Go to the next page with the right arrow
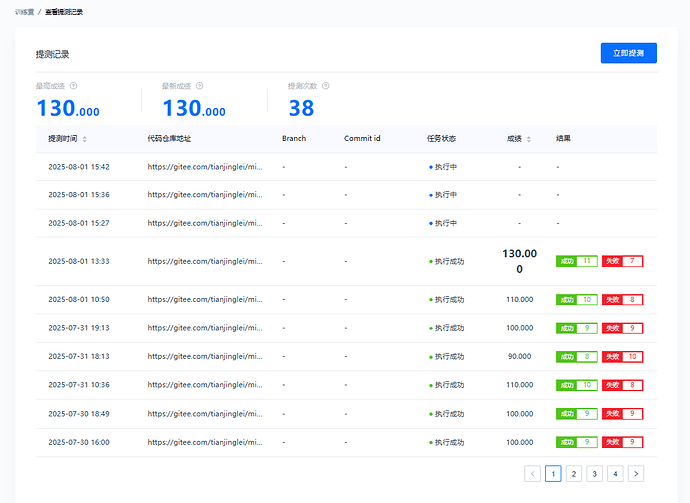The image size is (690, 503). (x=636, y=474)
